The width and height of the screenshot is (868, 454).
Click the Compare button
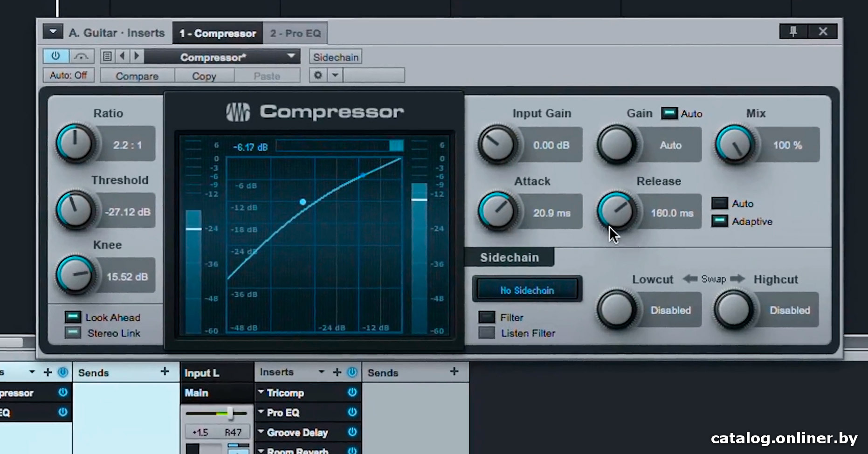point(137,76)
